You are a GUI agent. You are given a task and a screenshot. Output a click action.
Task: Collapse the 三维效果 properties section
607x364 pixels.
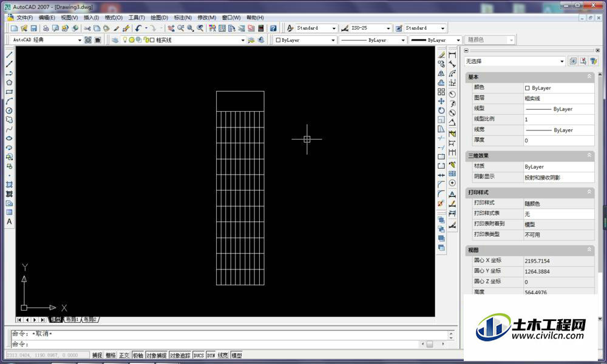[589, 155]
